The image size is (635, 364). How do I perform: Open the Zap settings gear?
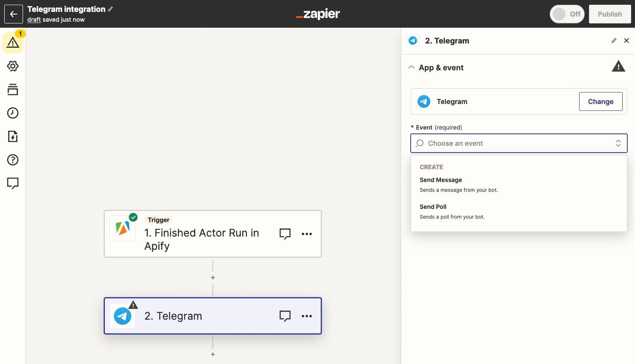click(x=12, y=66)
